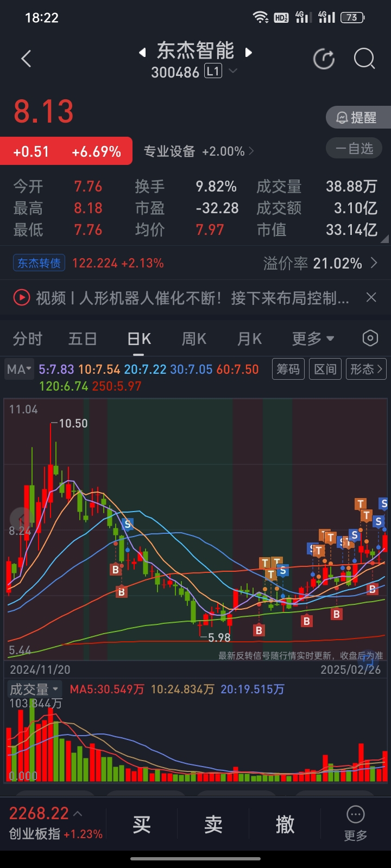The height and width of the screenshot is (868, 391).
Task: Open 更多 chart periods dropdown
Action: pos(313,339)
